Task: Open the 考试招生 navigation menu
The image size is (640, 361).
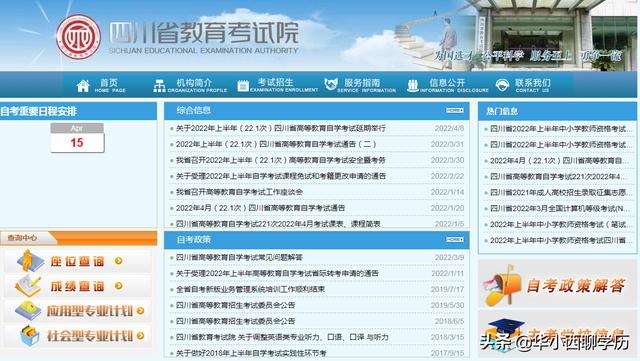Action: coord(284,85)
